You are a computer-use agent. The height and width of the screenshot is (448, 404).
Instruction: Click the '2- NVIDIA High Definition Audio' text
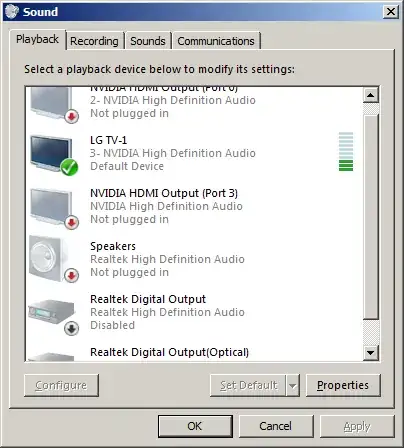173,100
